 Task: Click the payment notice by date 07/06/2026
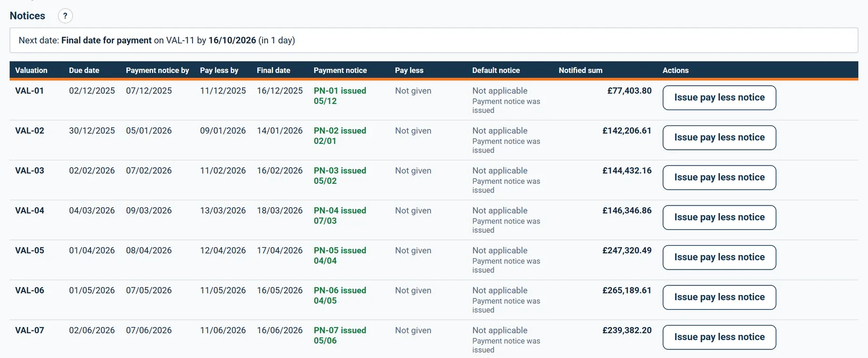pyautogui.click(x=149, y=330)
